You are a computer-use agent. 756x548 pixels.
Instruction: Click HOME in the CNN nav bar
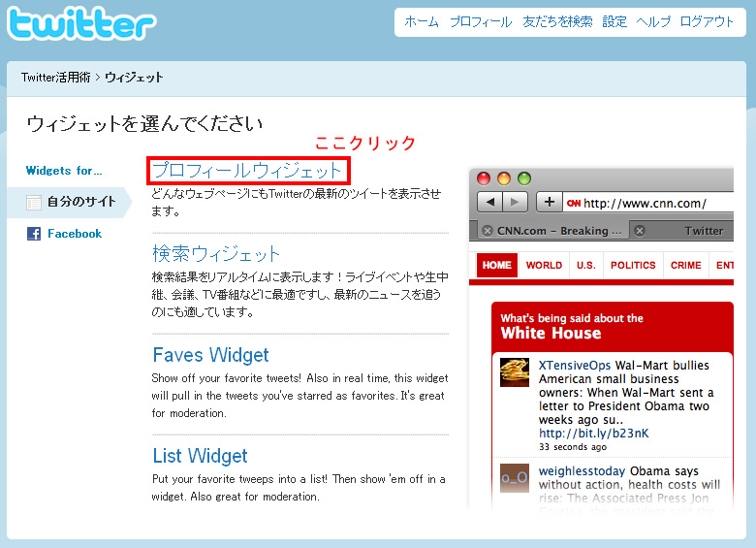click(497, 266)
